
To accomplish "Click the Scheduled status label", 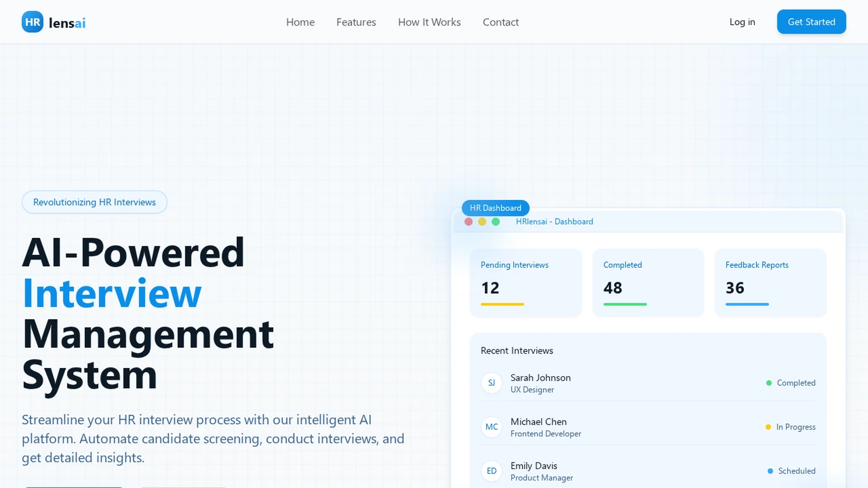I will pyautogui.click(x=797, y=471).
